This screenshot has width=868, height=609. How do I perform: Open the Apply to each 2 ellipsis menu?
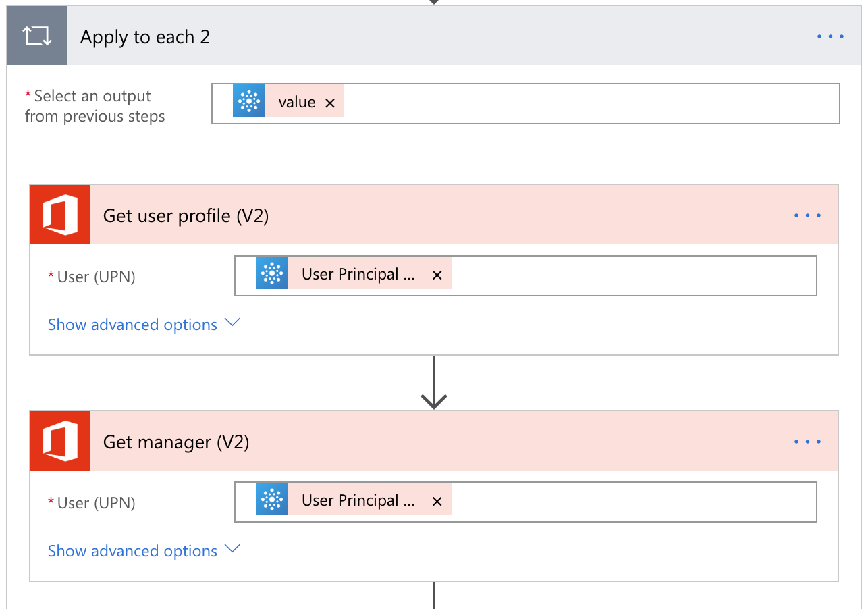point(830,36)
